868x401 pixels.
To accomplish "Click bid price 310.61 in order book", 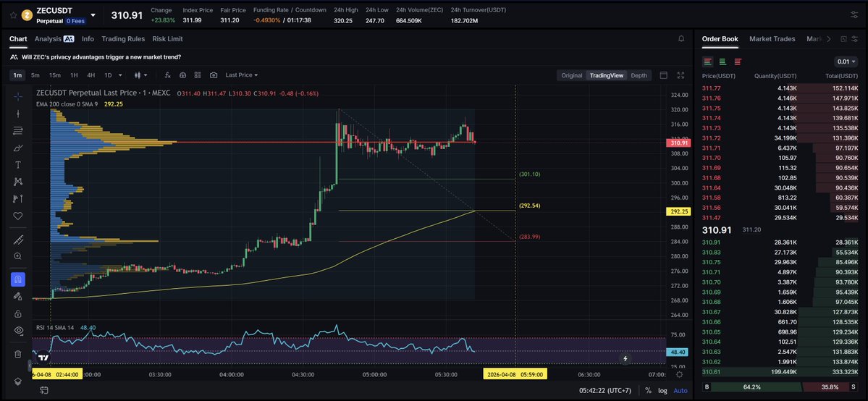I will click(712, 371).
